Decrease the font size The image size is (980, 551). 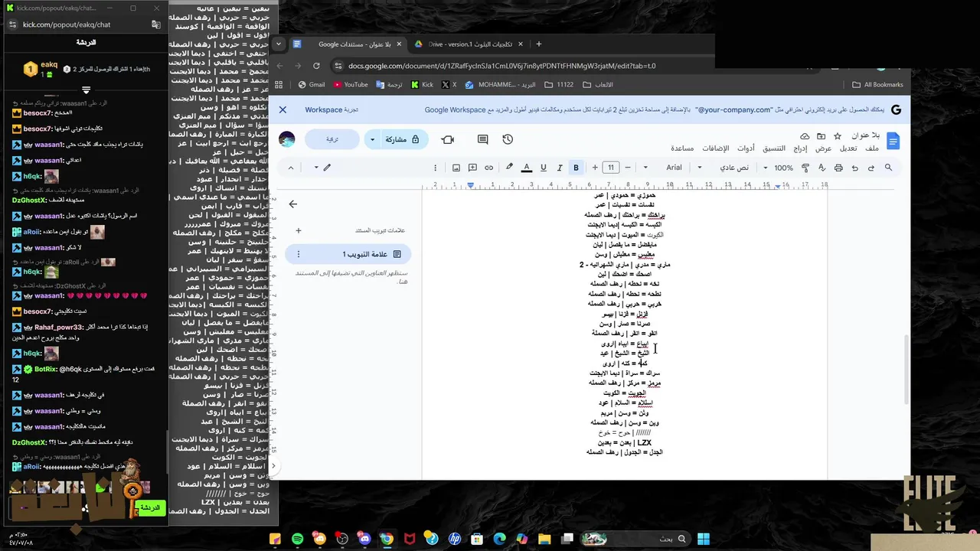pos(628,168)
